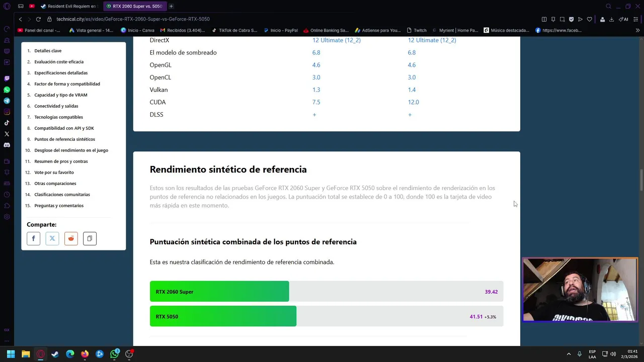Switch to the pinned YouTube tab
Viewport: 644px width, 362px height.
tap(32, 6)
